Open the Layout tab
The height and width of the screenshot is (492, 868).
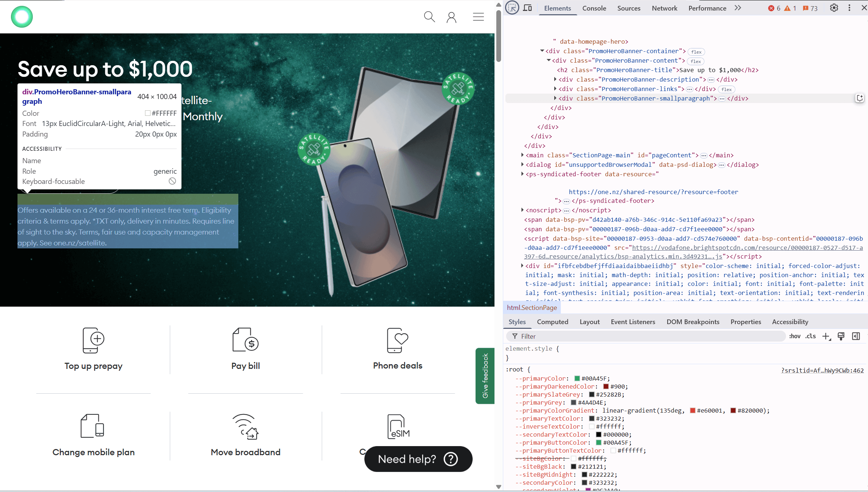coord(590,322)
